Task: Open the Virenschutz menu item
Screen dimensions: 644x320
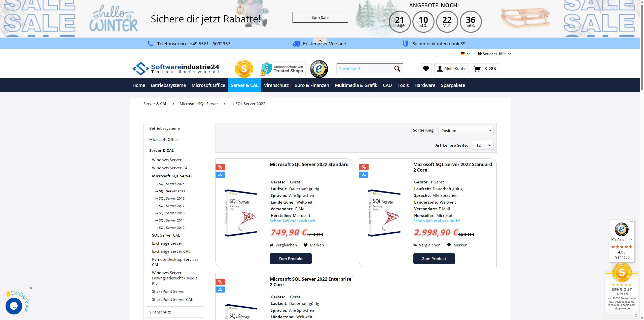Action: pos(276,85)
